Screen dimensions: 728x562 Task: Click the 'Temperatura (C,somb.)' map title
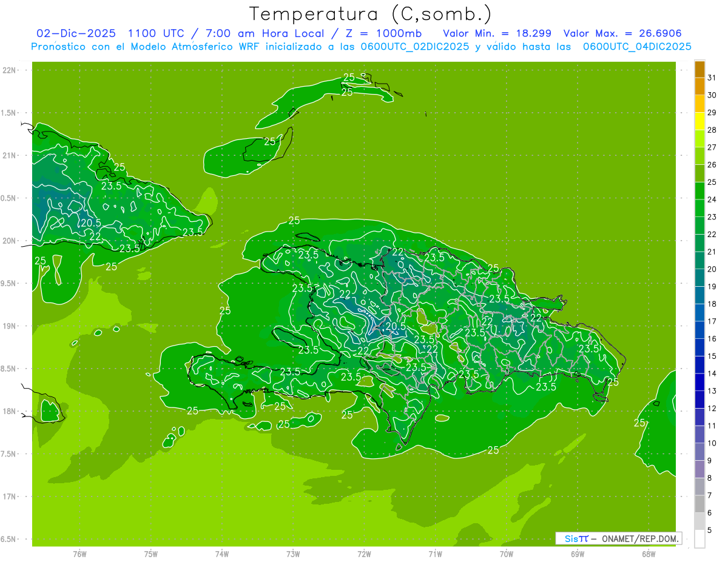(370, 14)
